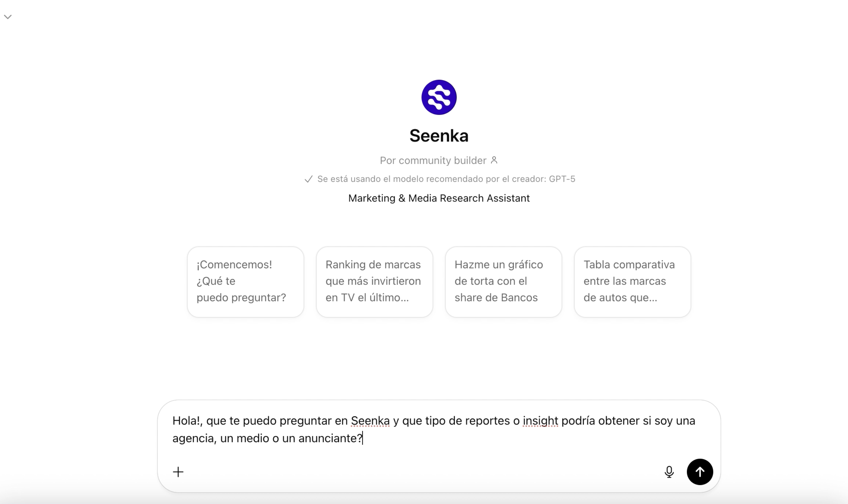Click the plus icon in the message box
848x504 pixels.
[x=178, y=472]
